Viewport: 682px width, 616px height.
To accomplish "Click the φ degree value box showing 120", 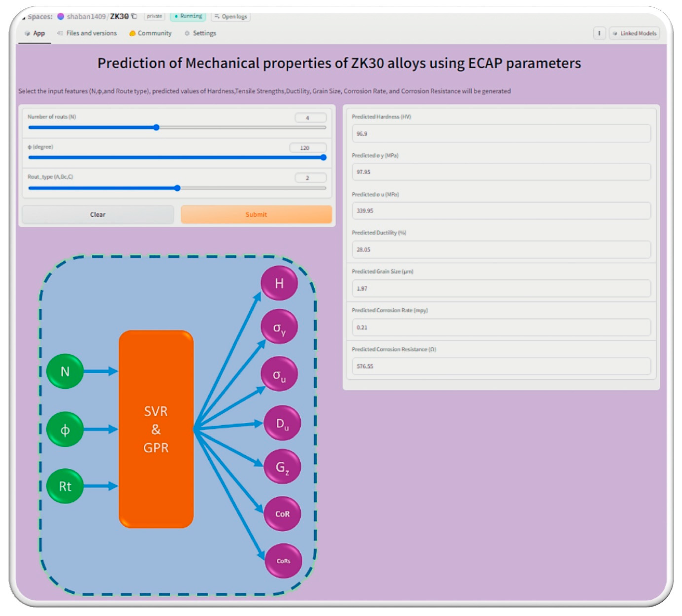I will point(308,148).
